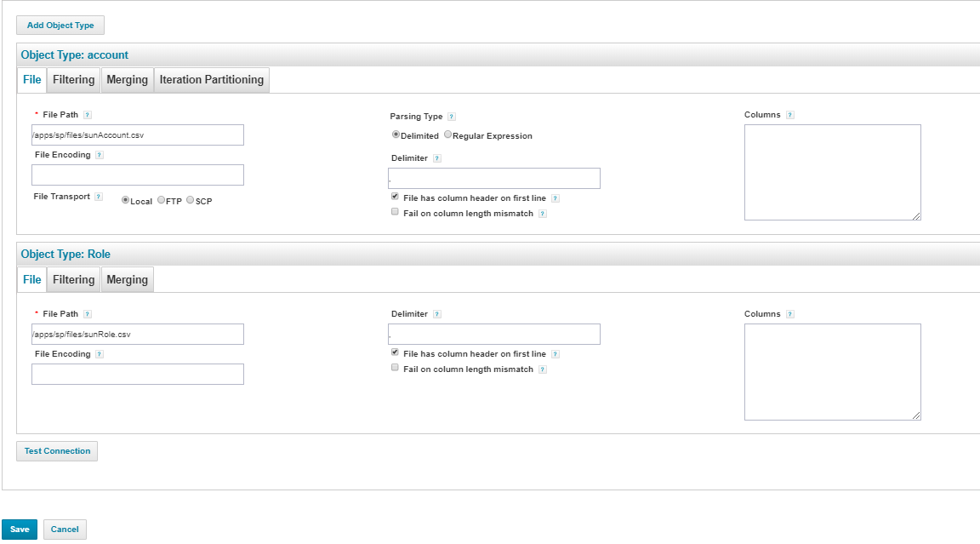
Task: Click the Add Object Type button
Action: (60, 25)
